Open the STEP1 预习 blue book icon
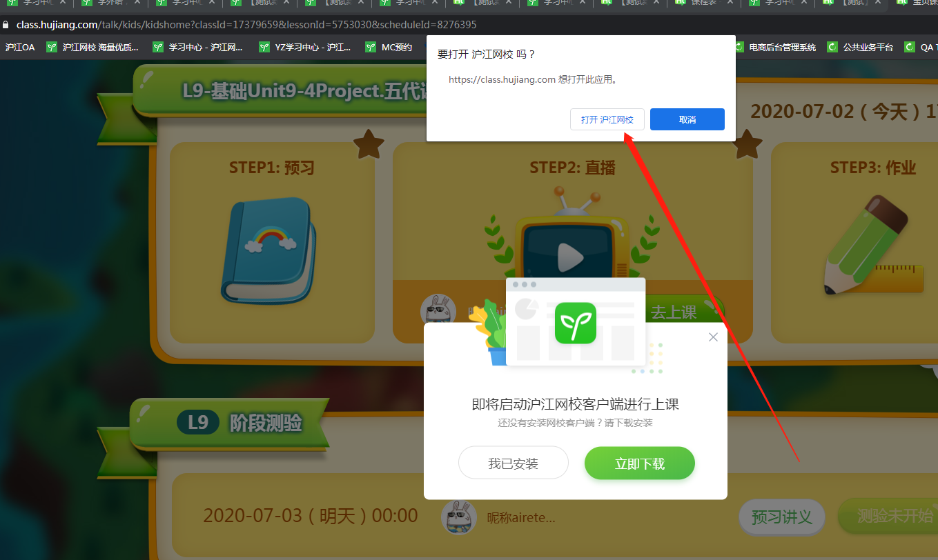 pos(268,251)
